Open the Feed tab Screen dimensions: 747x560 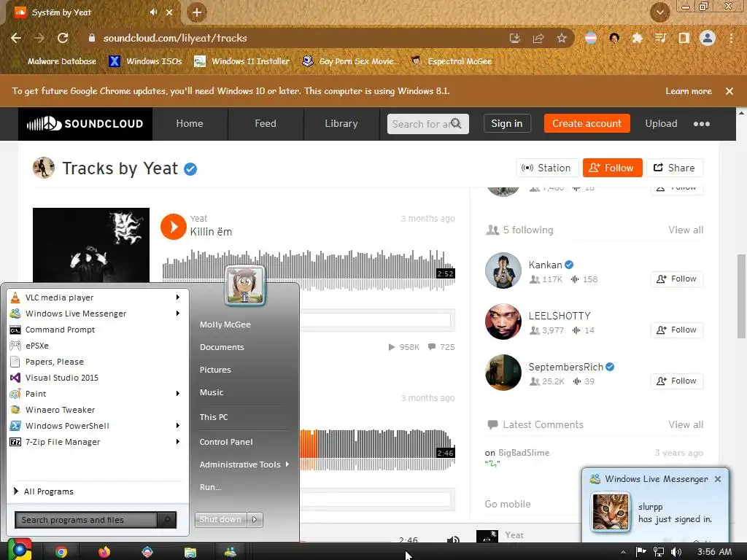pyautogui.click(x=266, y=124)
